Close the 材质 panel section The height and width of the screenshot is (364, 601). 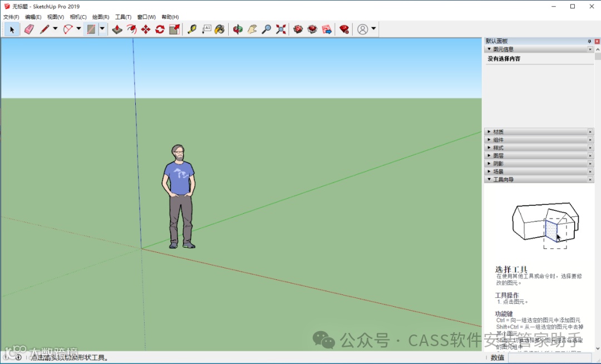590,132
